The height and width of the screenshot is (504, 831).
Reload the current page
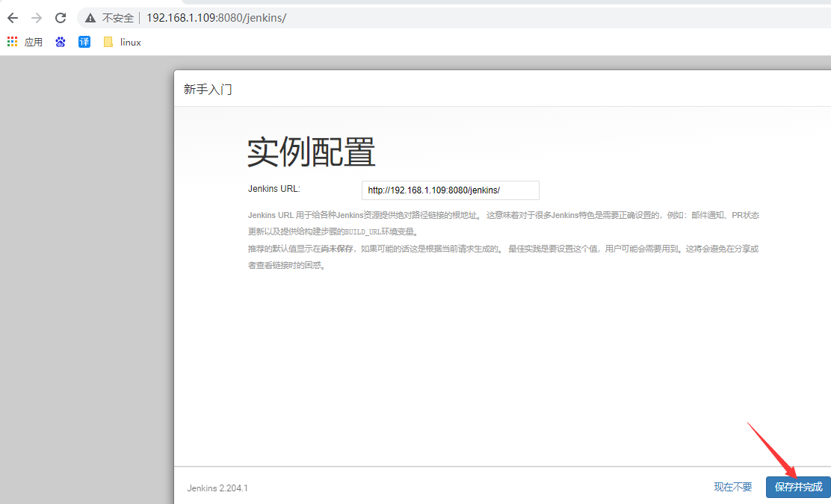pos(61,18)
